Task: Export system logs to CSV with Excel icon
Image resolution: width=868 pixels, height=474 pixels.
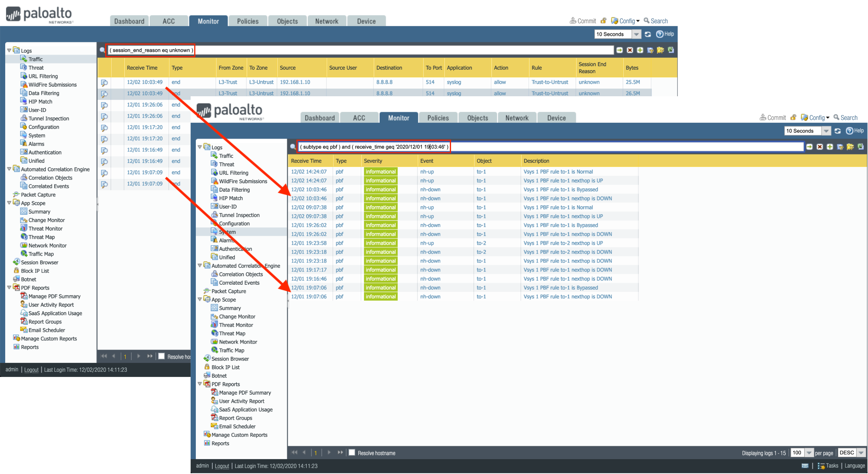Action: click(x=861, y=147)
